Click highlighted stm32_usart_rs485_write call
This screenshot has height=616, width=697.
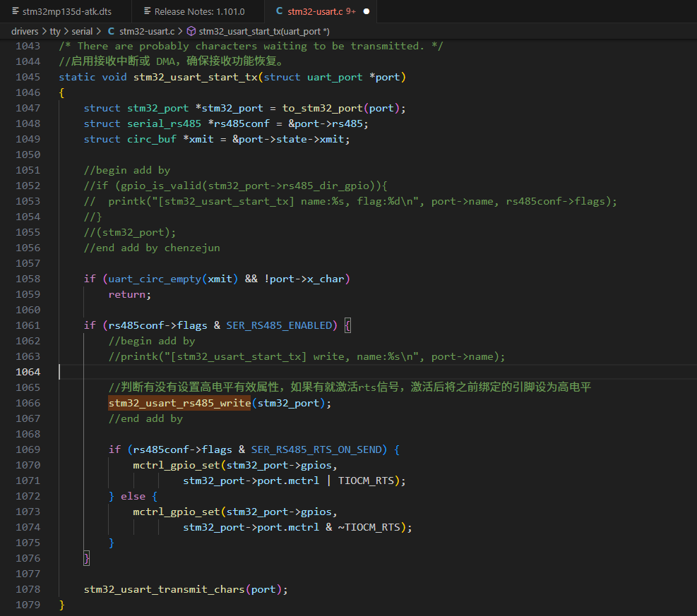click(x=179, y=404)
